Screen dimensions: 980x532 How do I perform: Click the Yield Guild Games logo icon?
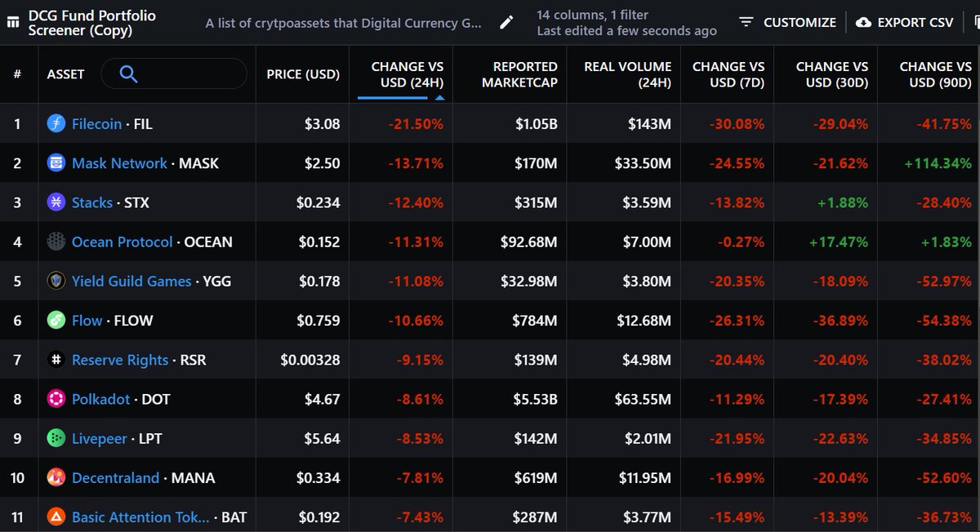56,281
